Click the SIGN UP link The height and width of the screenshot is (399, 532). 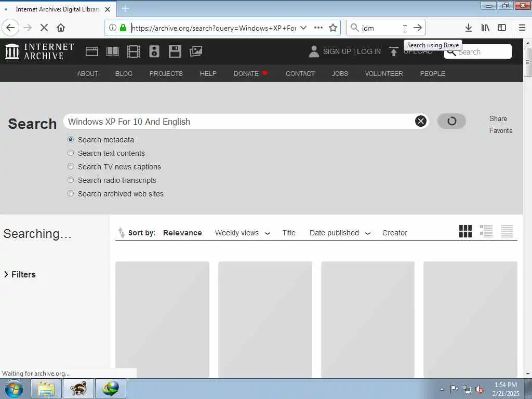point(337,51)
